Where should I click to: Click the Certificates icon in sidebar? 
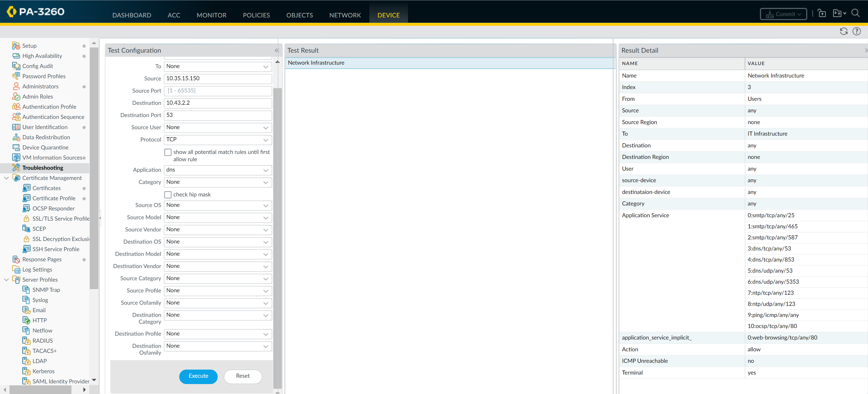26,188
